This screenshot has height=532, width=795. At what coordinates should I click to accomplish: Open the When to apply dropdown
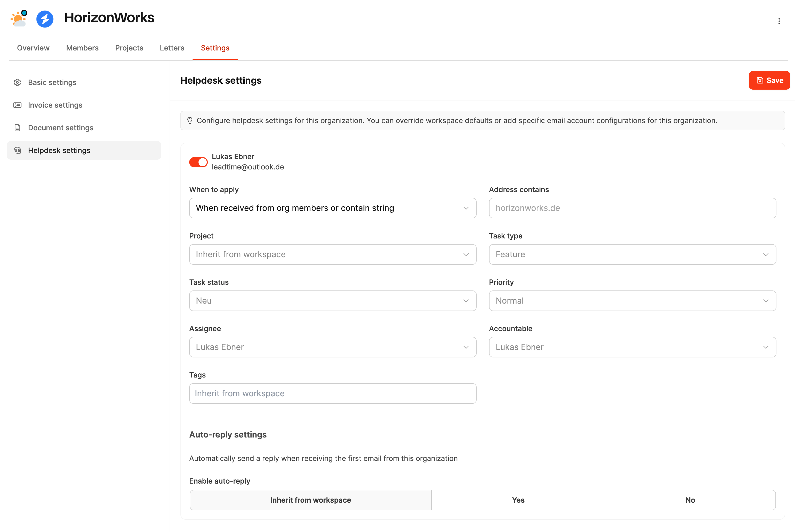tap(333, 208)
